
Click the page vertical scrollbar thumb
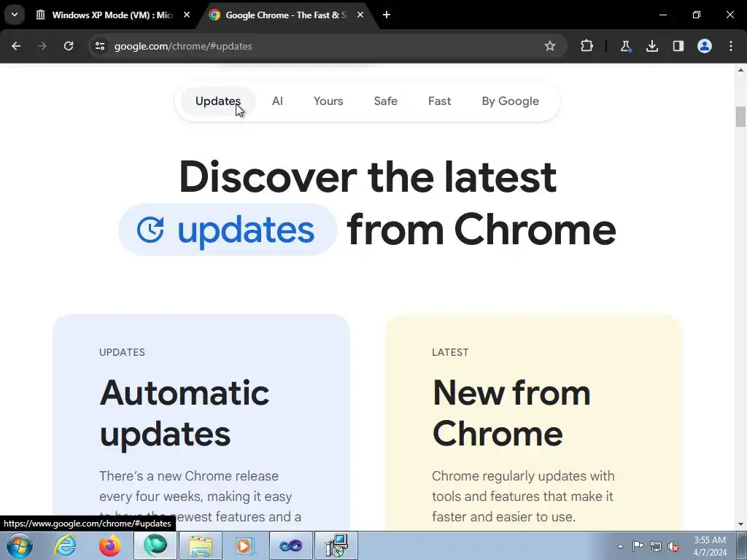740,117
